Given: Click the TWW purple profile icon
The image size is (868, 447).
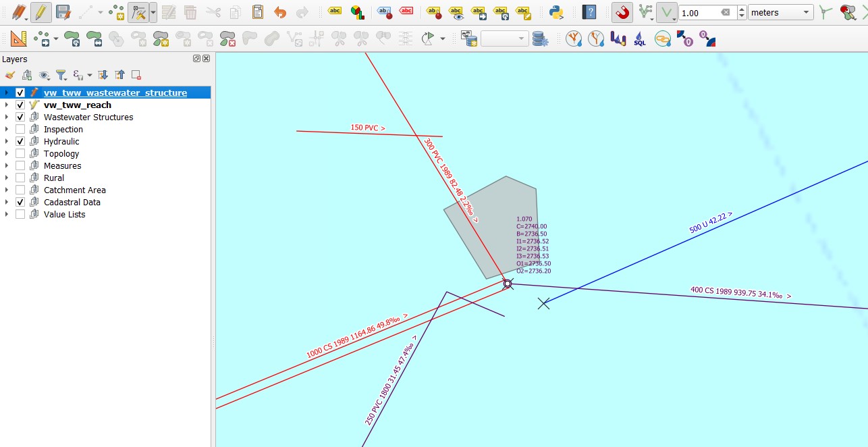Looking at the screenshot, I should 618,38.
